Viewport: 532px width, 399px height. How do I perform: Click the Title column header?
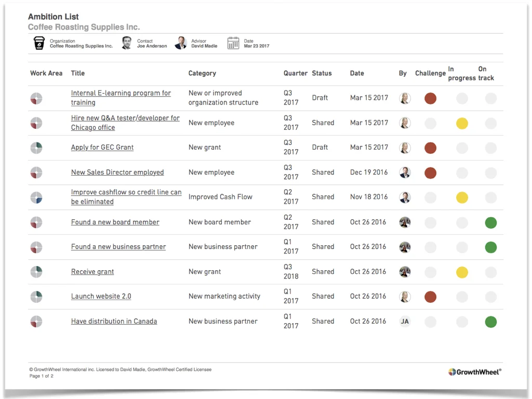click(78, 73)
